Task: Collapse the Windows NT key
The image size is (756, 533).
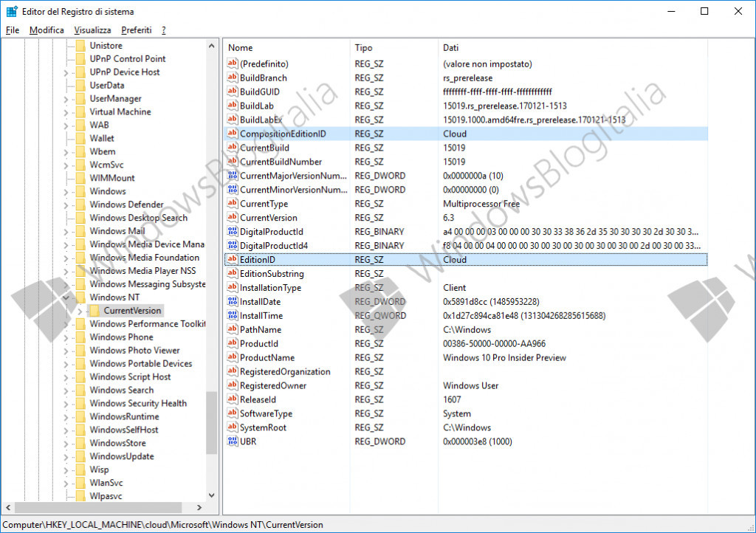Action: (66, 298)
